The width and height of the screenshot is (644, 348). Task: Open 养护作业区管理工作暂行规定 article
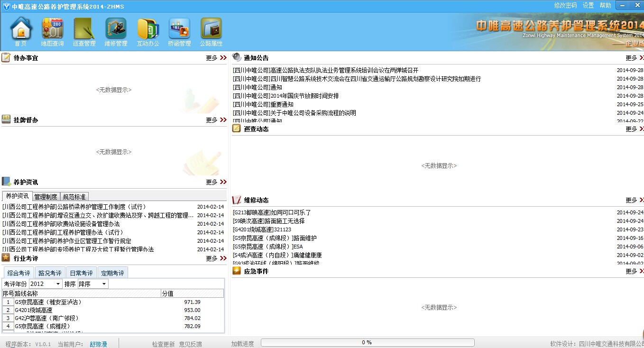pos(67,241)
